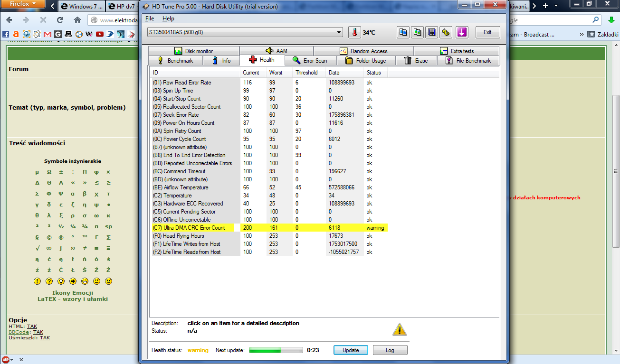Click the thermometer temperature icon in HD Tune
This screenshot has width=620, height=364.
point(354,32)
